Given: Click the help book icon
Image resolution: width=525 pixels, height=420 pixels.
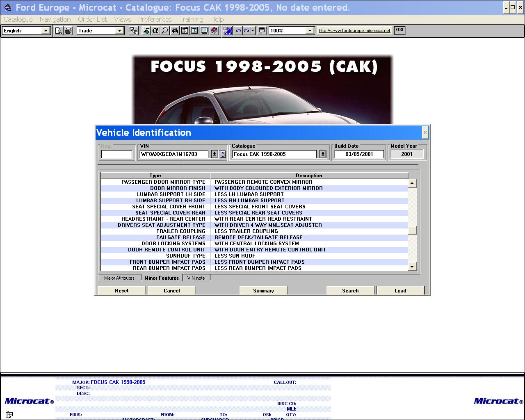Looking at the screenshot, I should click(214, 31).
